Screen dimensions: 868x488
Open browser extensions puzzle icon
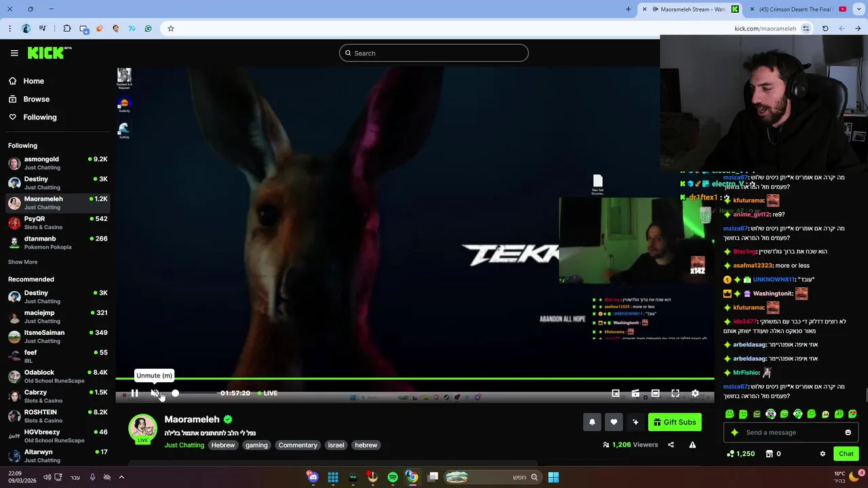(67, 28)
